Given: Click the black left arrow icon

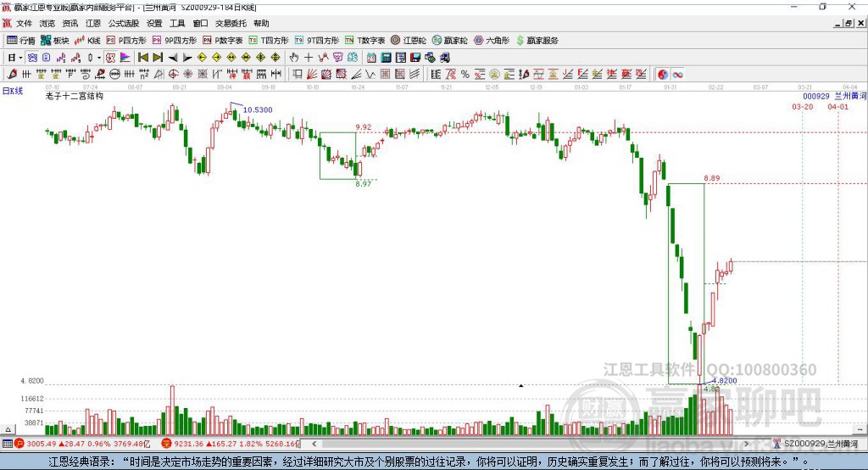Looking at the screenshot, I should pyautogui.click(x=173, y=58).
